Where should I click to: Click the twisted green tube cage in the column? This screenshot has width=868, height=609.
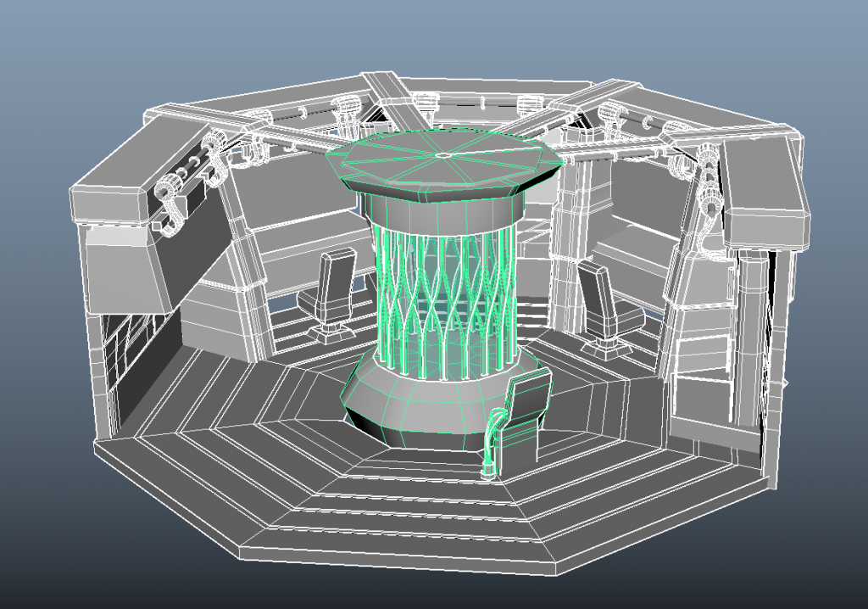pos(446,303)
